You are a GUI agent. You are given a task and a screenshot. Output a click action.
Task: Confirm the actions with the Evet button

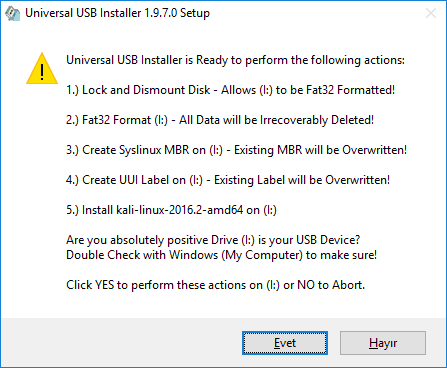pos(285,343)
